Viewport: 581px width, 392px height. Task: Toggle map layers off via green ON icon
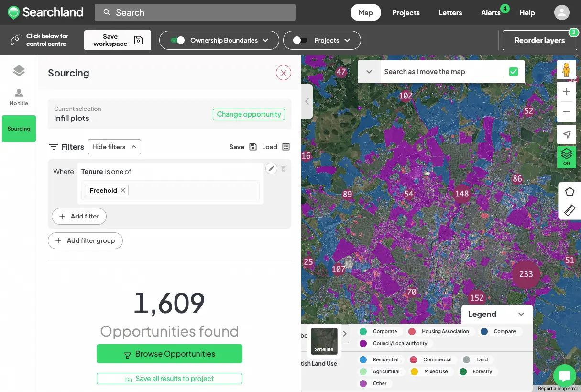[566, 156]
